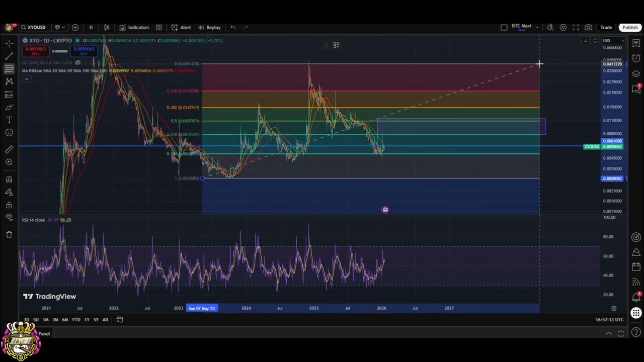
Task: Toggle visibility of the GC indicator
Action: [x=77, y=63]
